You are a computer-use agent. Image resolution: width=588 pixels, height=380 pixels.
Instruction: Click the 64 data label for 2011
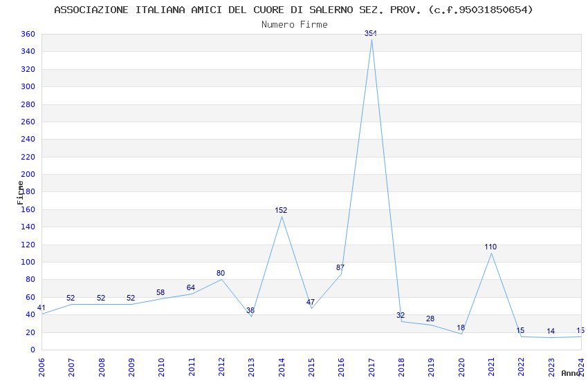(x=191, y=288)
